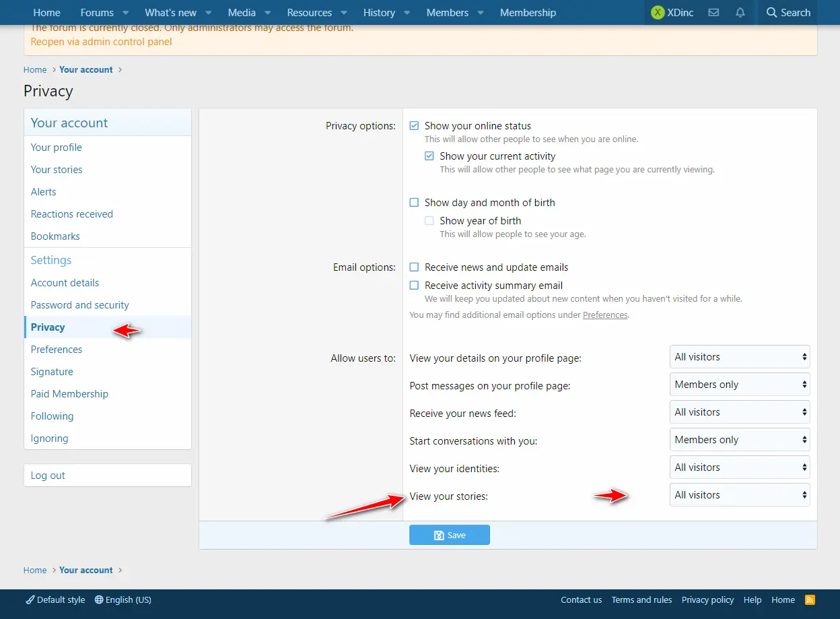Open the Membership nav tab

pos(528,13)
